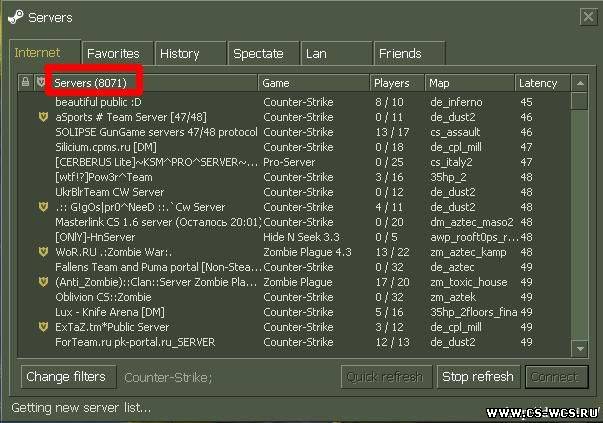Screen dimensions: 603x423
Task: Select the '[wtf!?]Pow3r^Team' server
Action: click(294, 177)
